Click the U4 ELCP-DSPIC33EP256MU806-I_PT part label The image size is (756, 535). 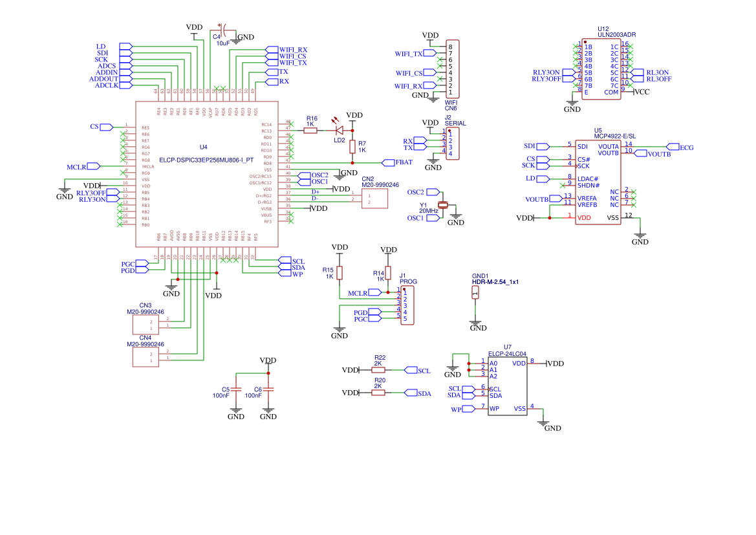[x=206, y=160]
